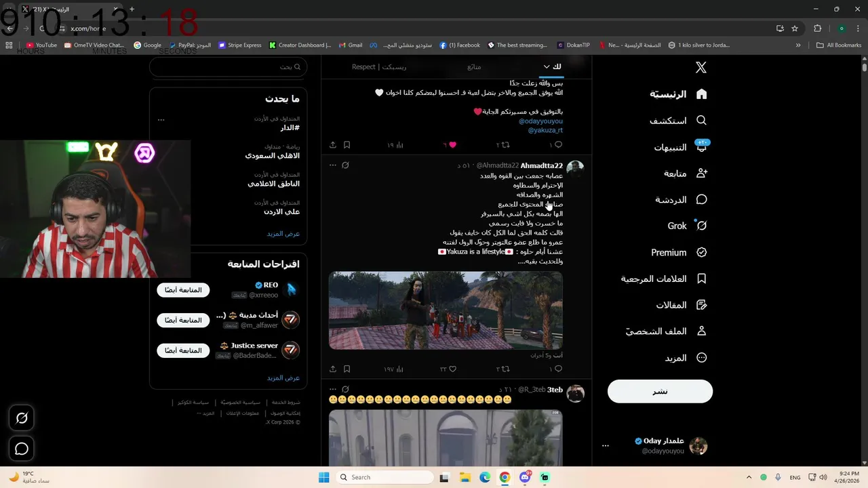Share the top post mentioning @yakuza_rt
This screenshot has height=488, width=868.
pyautogui.click(x=333, y=144)
